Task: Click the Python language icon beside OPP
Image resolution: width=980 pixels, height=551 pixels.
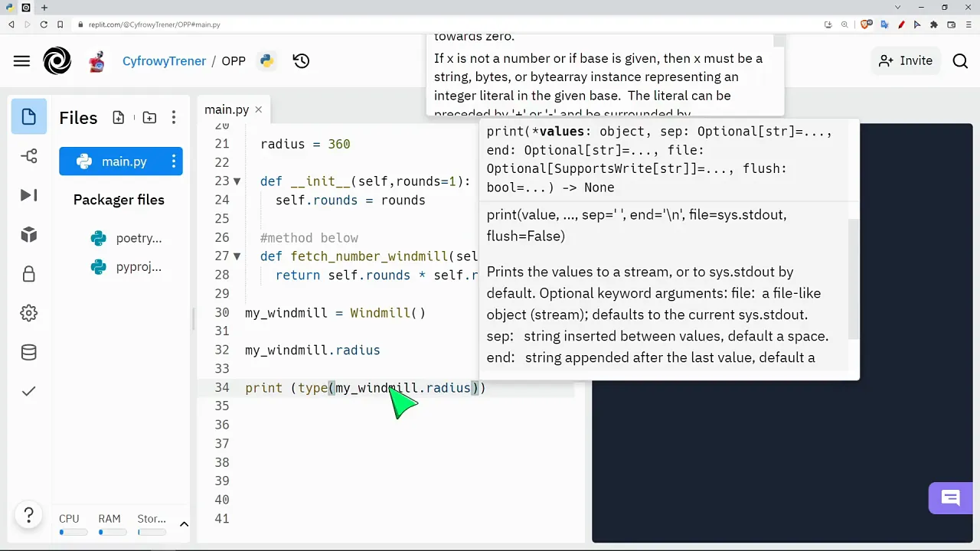Action: 266,61
